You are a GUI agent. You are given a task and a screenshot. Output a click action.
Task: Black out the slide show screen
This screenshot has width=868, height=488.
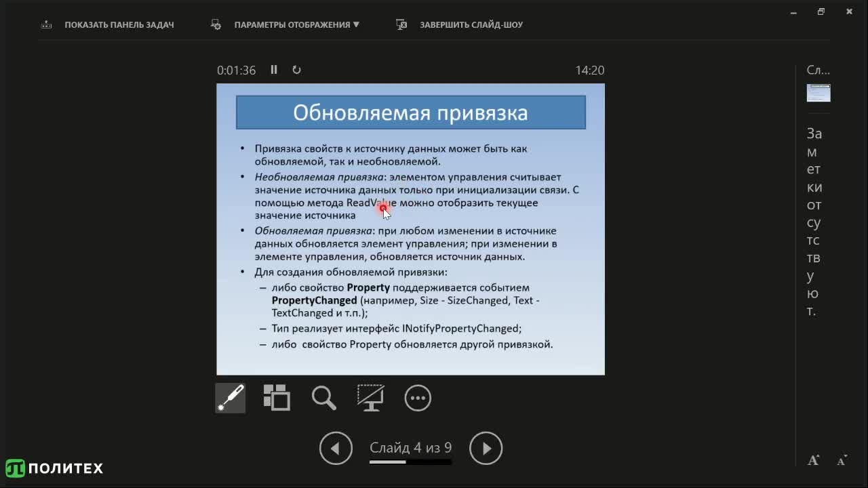click(x=370, y=398)
